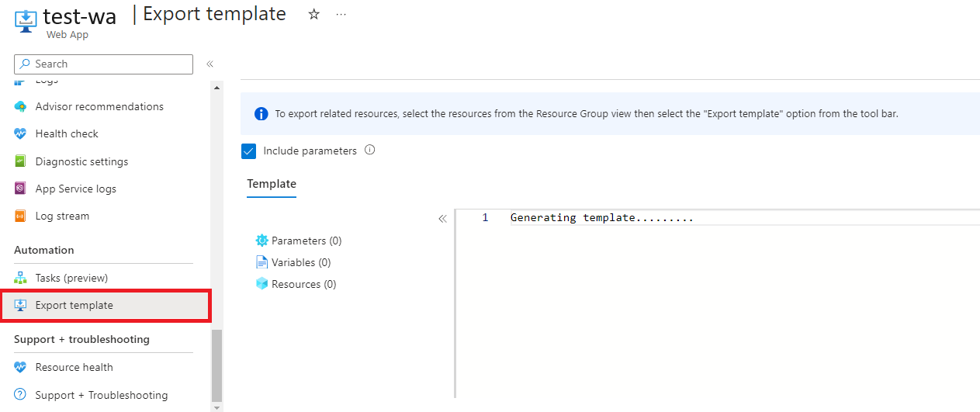Click the Export template page title
The height and width of the screenshot is (412, 980).
(214, 14)
